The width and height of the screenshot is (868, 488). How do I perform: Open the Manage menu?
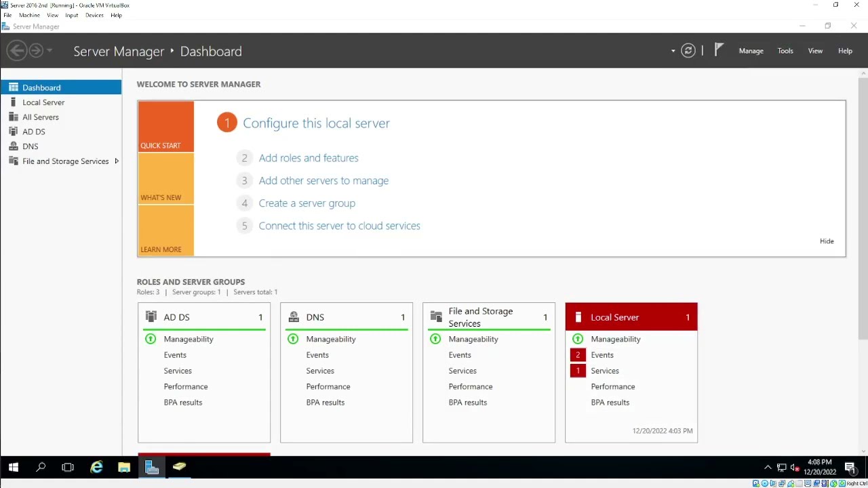[751, 51]
